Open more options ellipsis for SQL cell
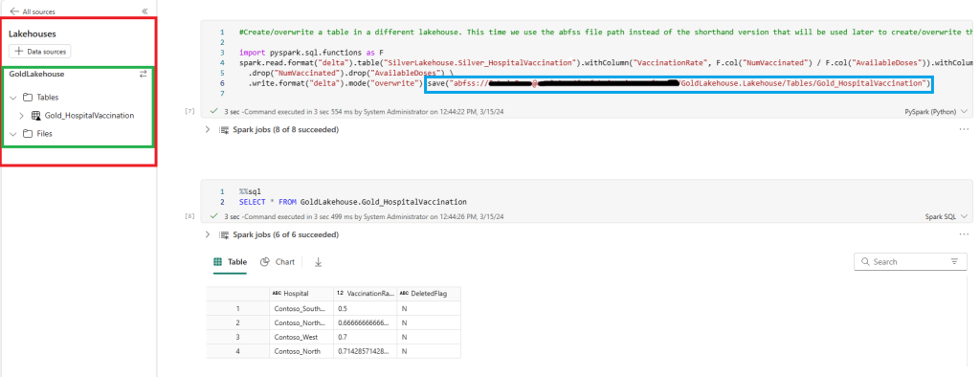 click(x=964, y=234)
